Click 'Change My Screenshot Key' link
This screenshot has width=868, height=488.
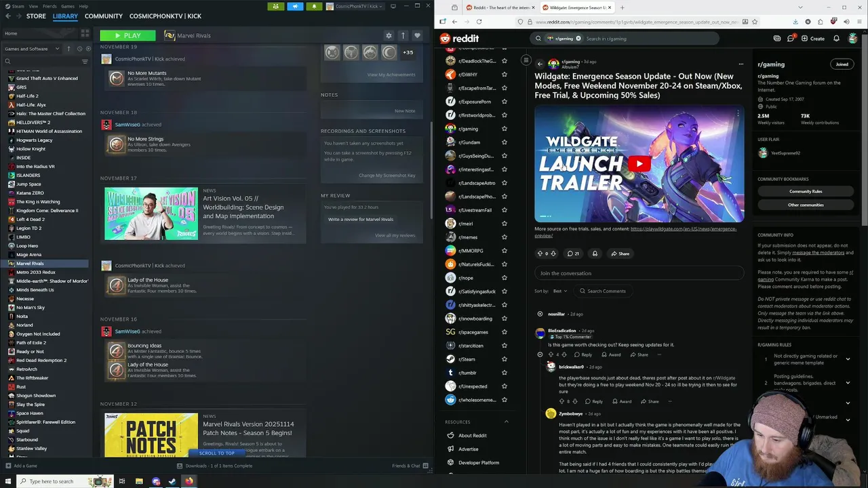coord(387,176)
